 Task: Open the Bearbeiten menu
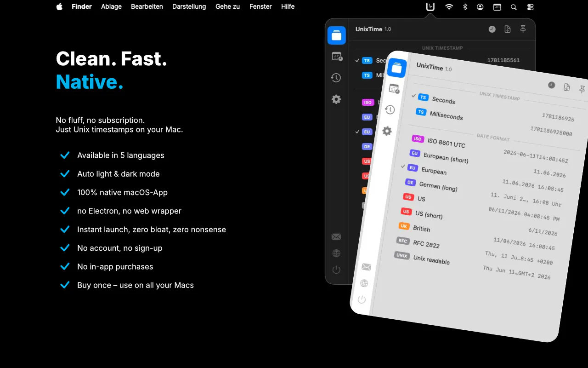click(x=147, y=6)
